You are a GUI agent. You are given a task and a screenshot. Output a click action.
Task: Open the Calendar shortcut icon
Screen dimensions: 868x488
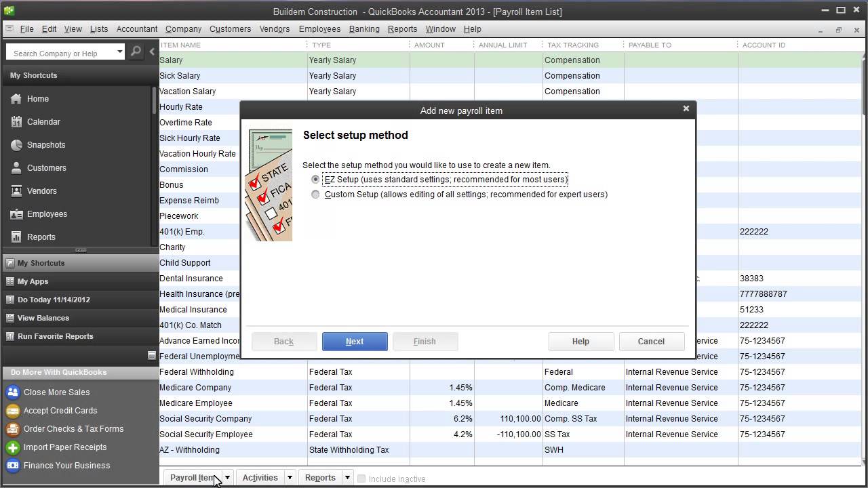[16, 122]
